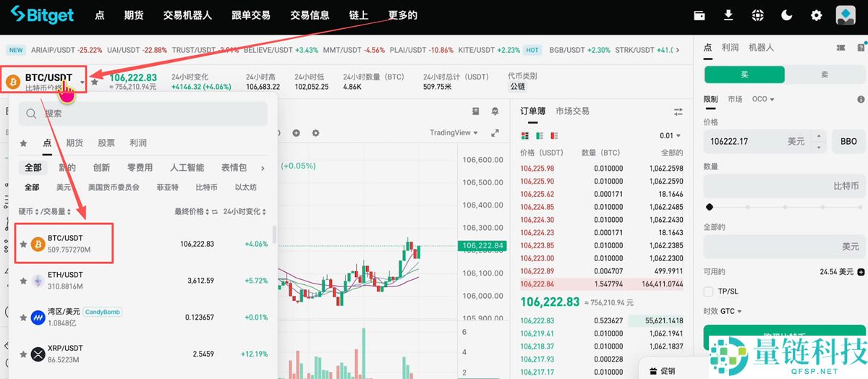The image size is (868, 379).
Task: Open the wallet icon in top bar
Action: click(x=699, y=15)
